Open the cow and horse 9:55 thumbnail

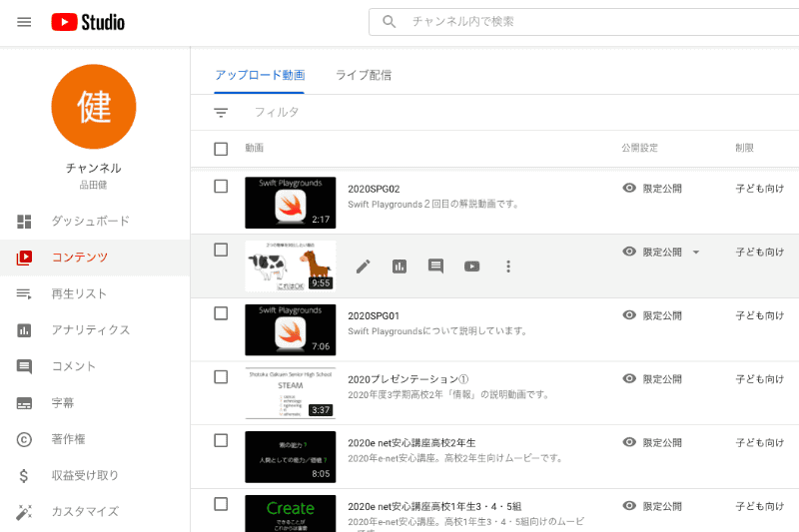[291, 266]
